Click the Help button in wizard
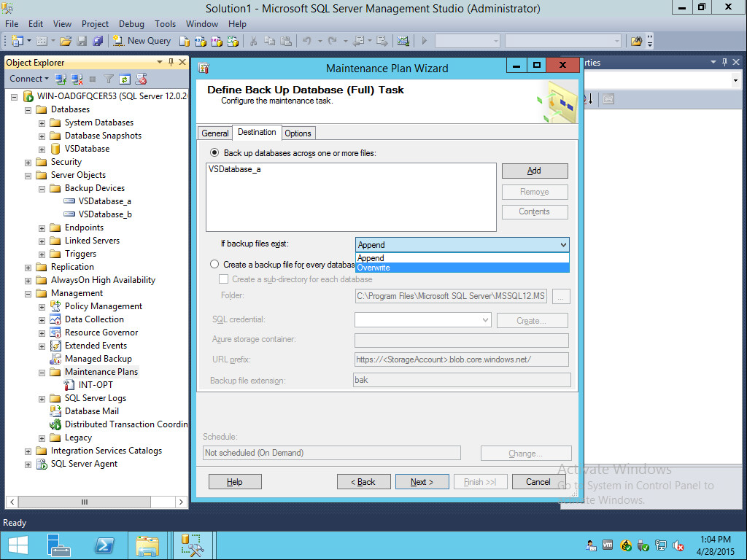747x560 pixels. click(x=235, y=482)
